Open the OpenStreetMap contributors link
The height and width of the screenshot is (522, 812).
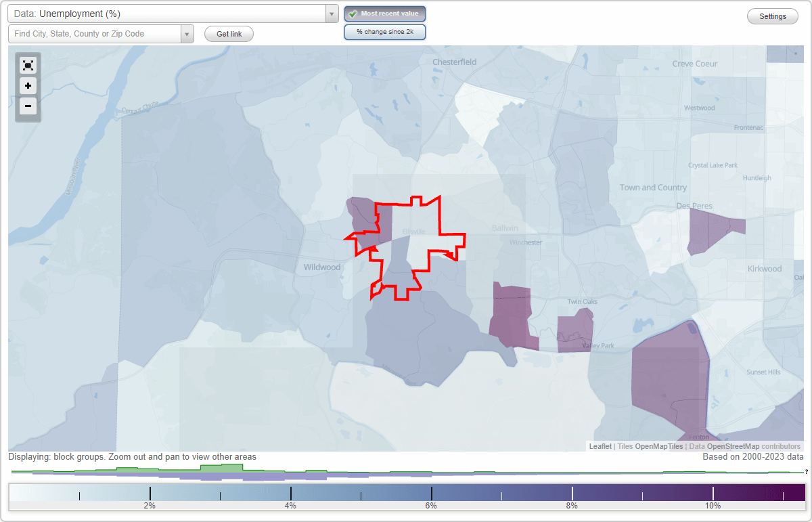[734, 446]
